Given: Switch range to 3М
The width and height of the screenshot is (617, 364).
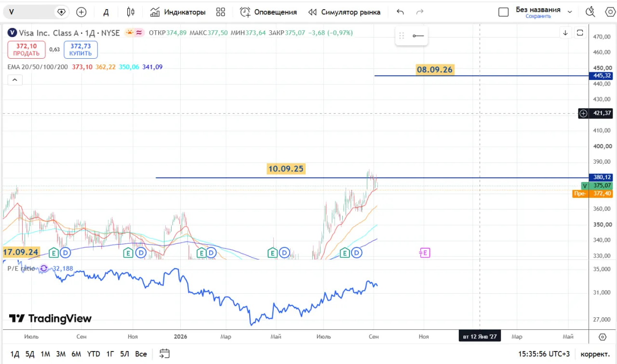Looking at the screenshot, I should (x=61, y=354).
